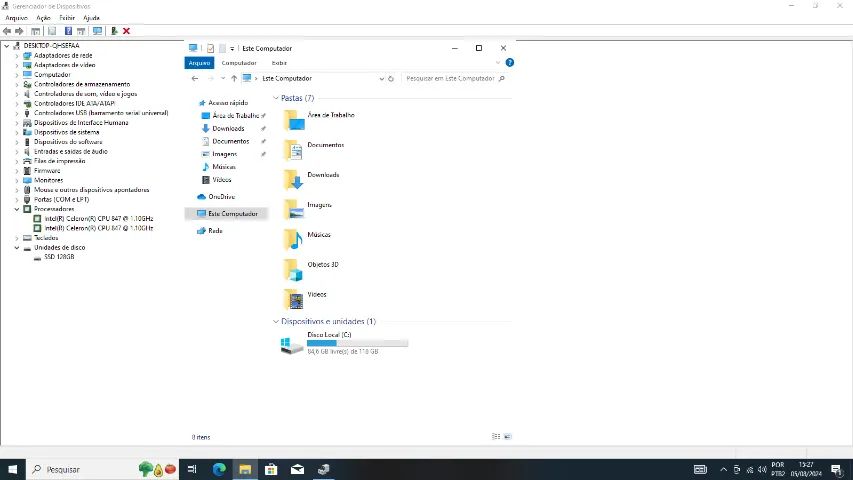Collapse the Pastas (7) group
The height and width of the screenshot is (480, 853).
(276, 98)
